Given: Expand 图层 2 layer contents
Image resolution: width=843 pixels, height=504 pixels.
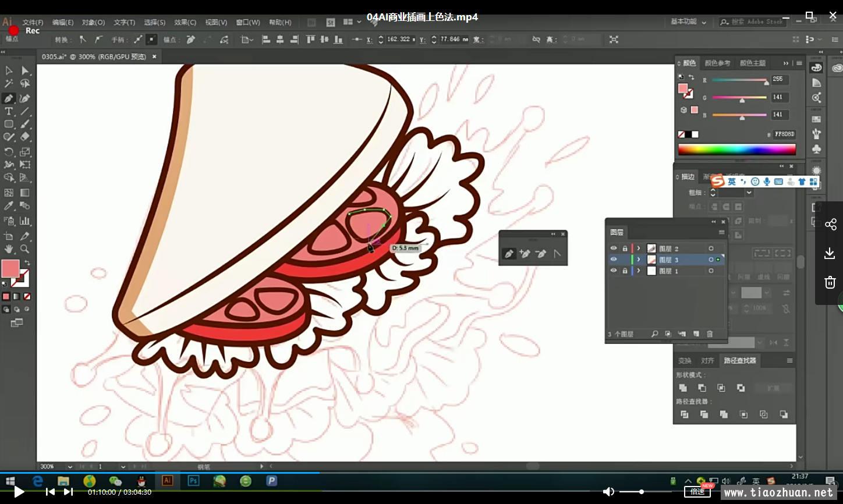Looking at the screenshot, I should coord(639,249).
